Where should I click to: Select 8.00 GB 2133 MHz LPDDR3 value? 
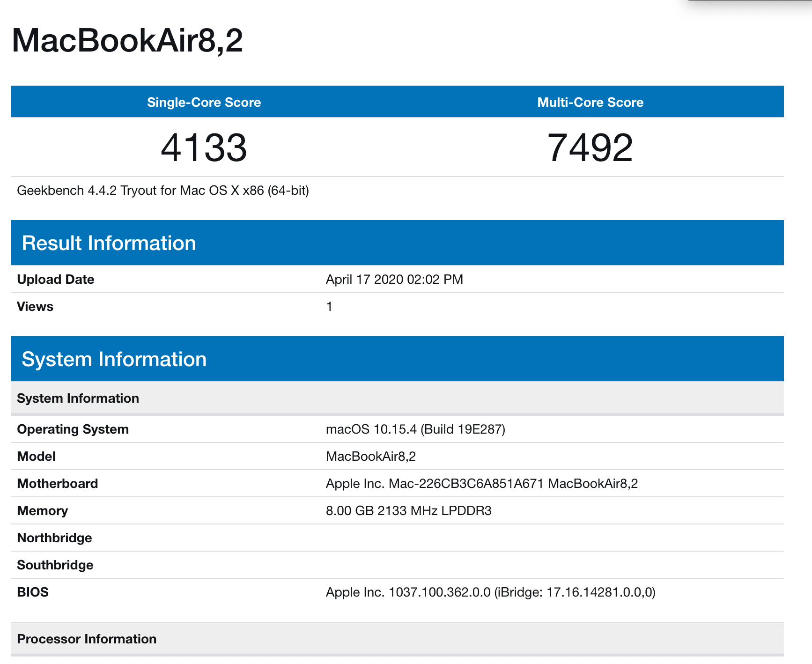pos(409,511)
